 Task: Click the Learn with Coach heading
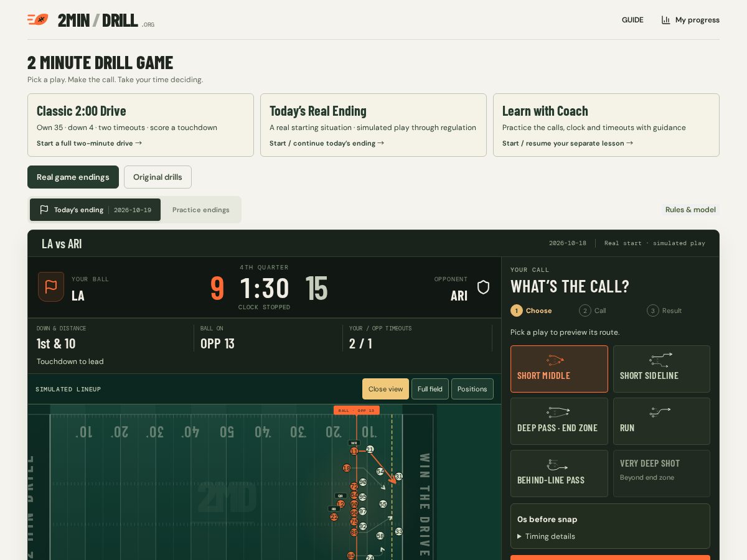tap(545, 111)
